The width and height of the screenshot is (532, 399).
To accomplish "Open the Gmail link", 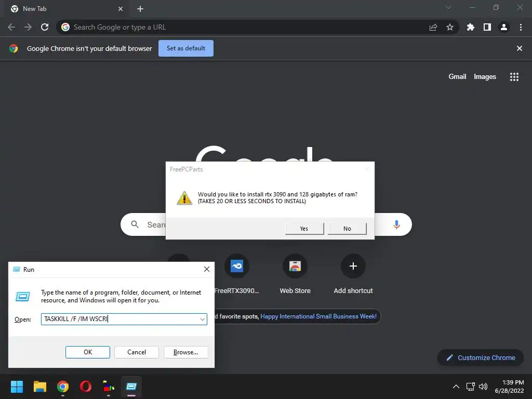I will [457, 77].
